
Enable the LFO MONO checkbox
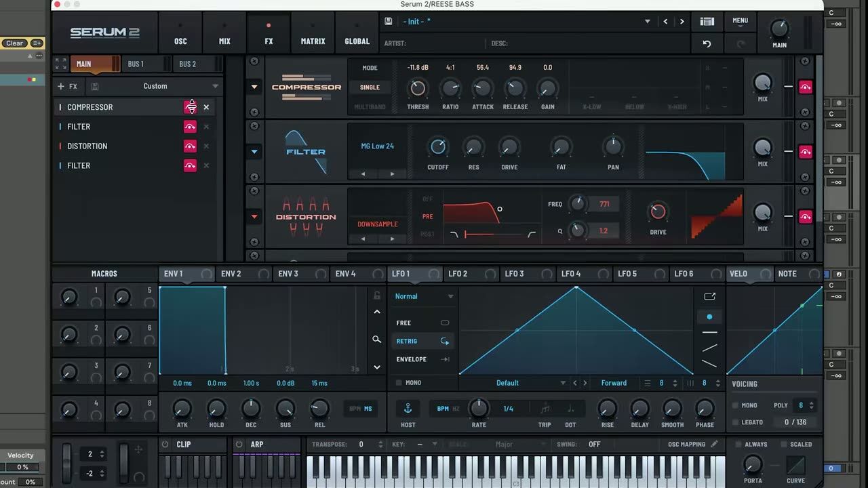click(399, 383)
